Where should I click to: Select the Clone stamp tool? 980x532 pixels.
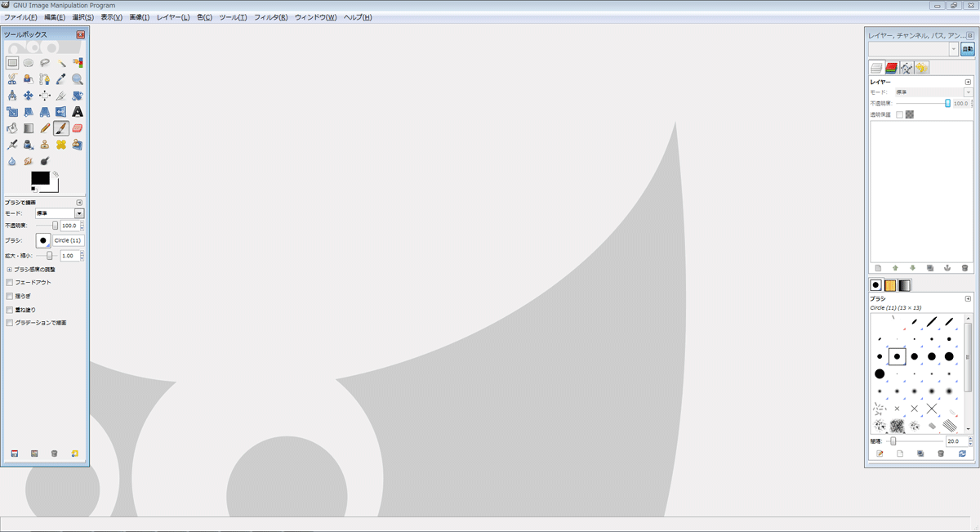tap(45, 145)
